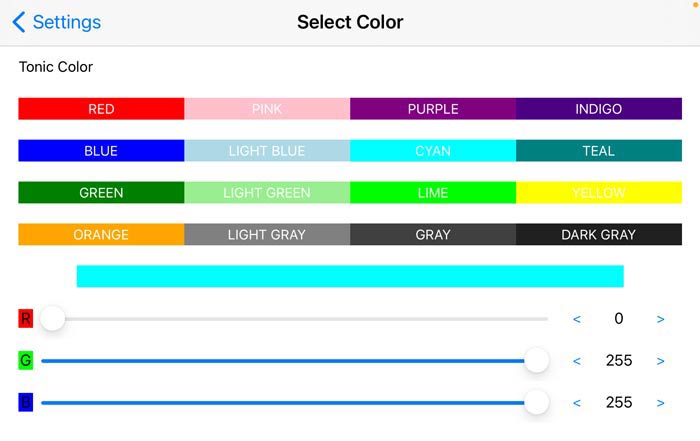Select the INDIGO color

599,108
